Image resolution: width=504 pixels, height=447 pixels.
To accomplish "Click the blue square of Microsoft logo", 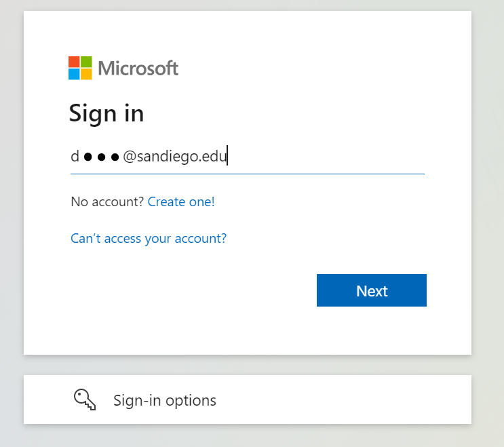I will tap(74, 74).
